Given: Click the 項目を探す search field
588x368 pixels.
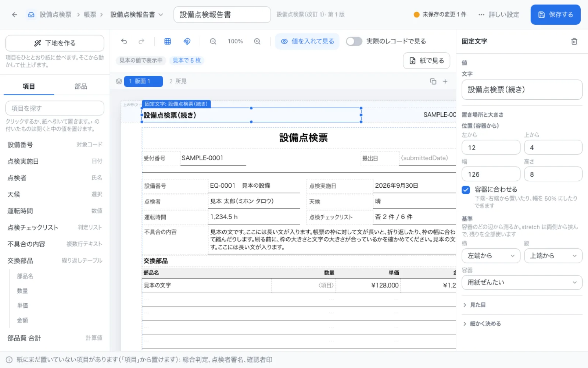Looking at the screenshot, I should [55, 108].
